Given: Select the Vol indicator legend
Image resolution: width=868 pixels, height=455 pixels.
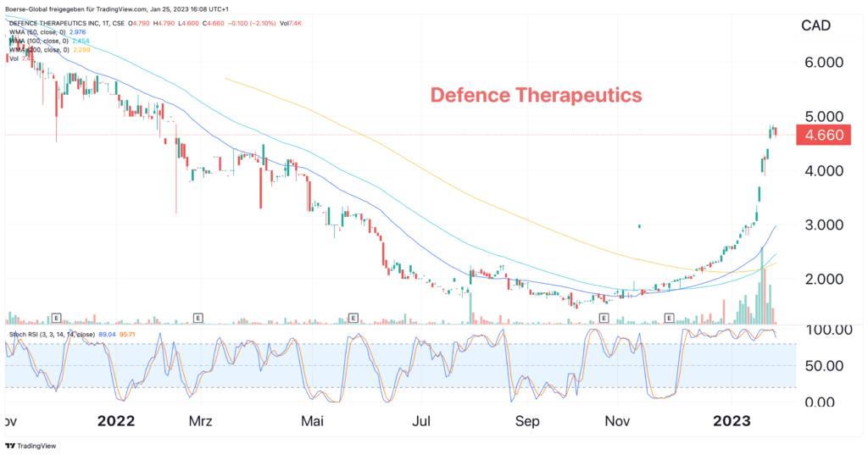Looking at the screenshot, I should tap(14, 58).
